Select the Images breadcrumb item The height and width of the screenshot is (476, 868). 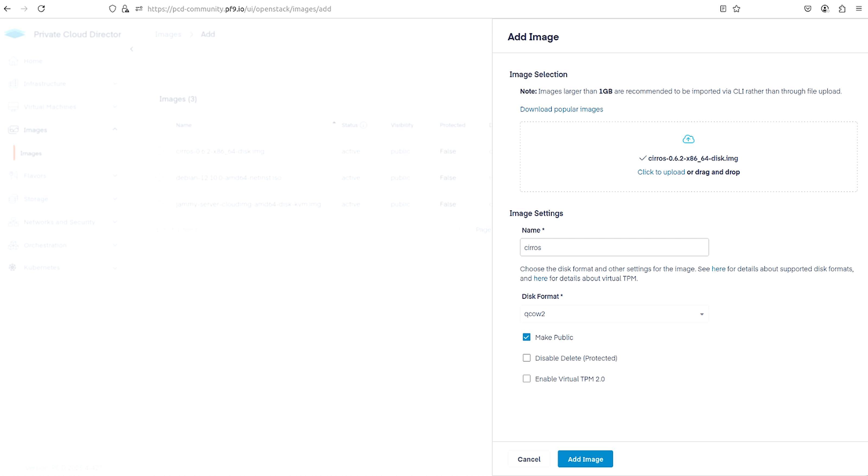click(x=168, y=34)
